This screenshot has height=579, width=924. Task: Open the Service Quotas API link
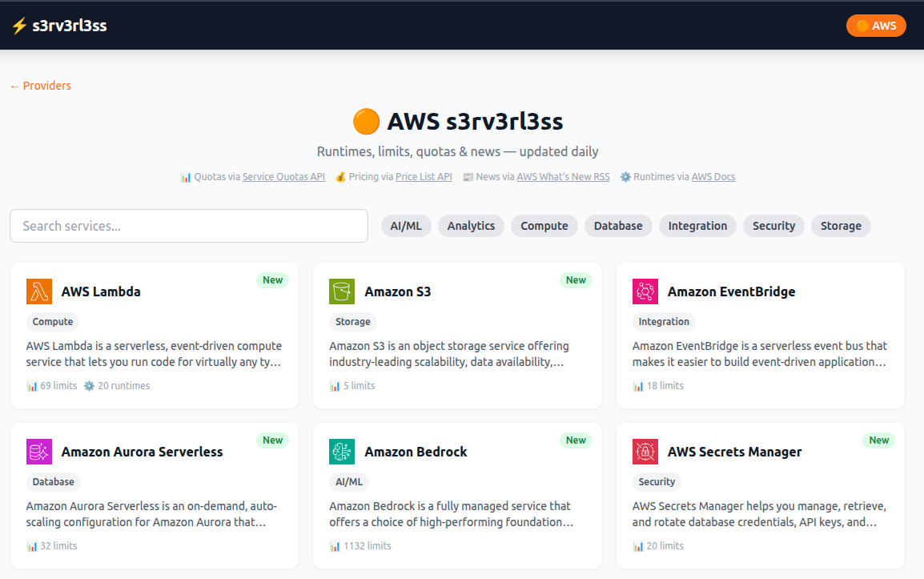283,176
